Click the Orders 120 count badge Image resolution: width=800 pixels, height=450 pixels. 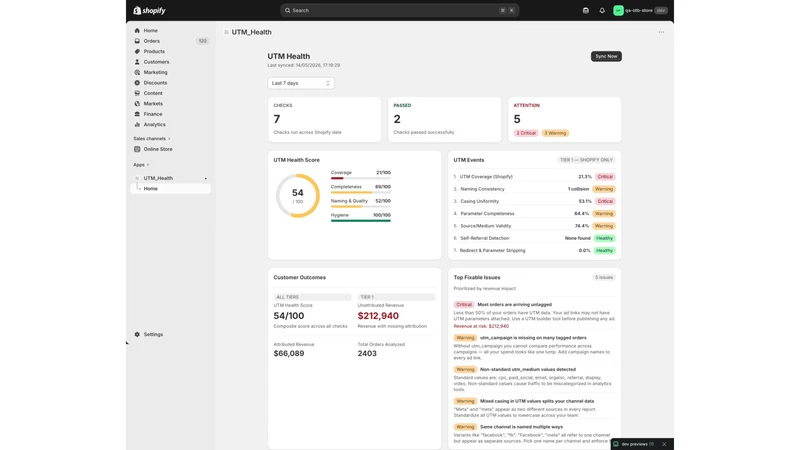tap(203, 41)
